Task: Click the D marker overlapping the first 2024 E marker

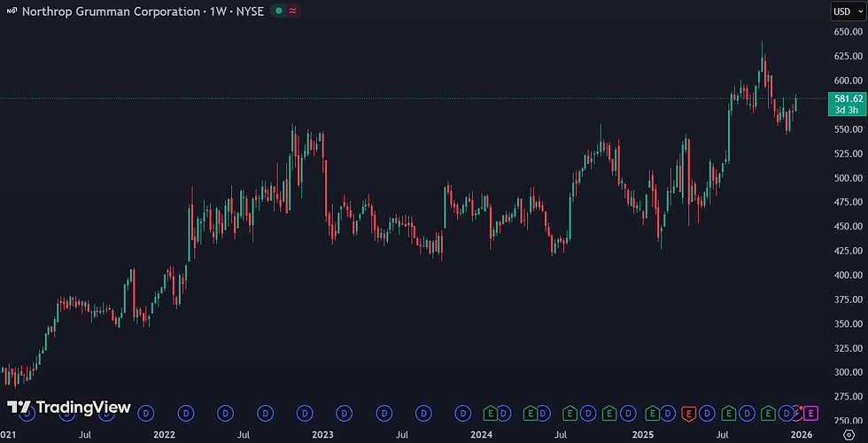Action: (503, 413)
